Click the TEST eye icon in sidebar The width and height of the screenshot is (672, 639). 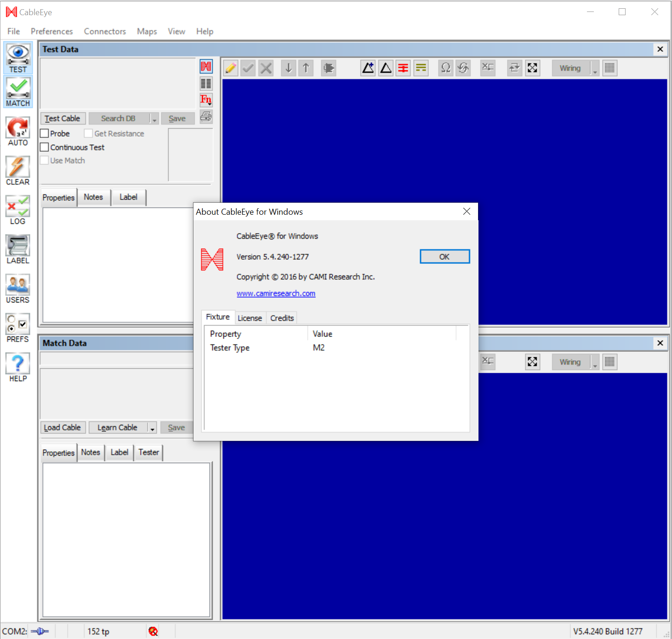click(18, 58)
